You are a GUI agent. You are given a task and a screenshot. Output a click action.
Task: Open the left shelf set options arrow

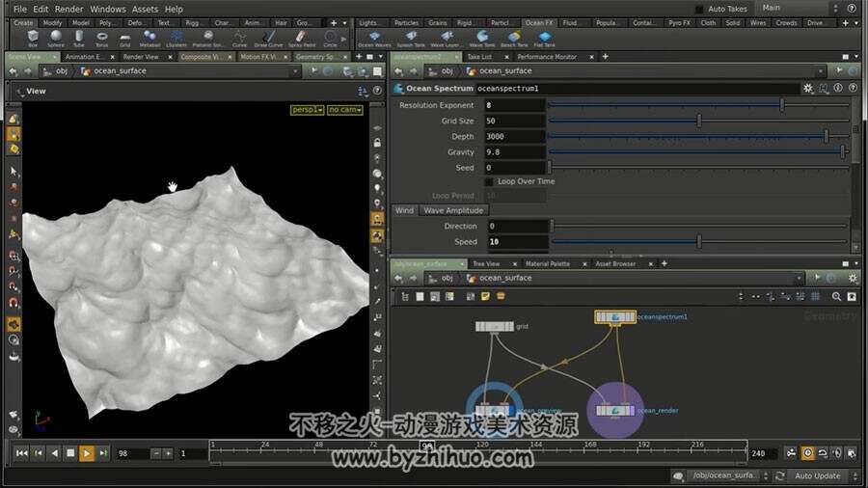tap(344, 23)
